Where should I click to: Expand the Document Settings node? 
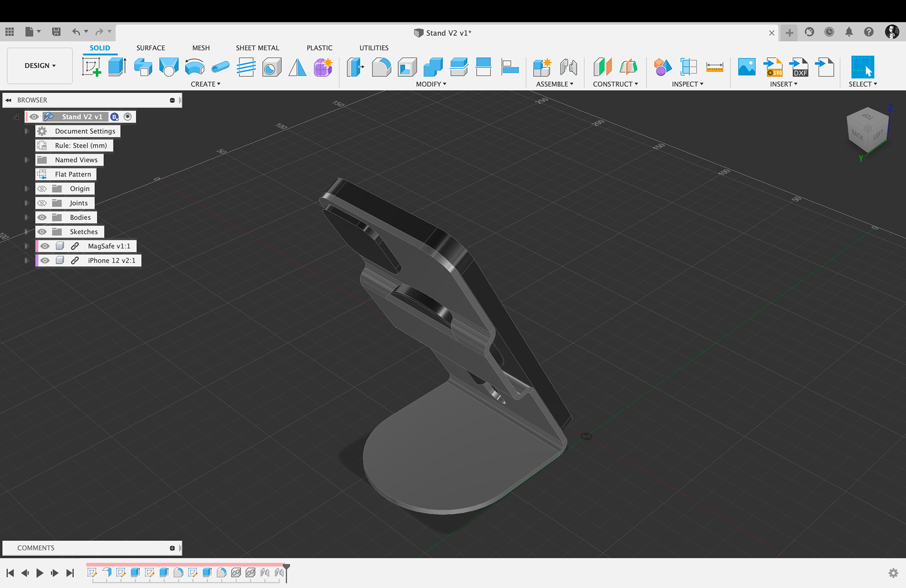pos(27,131)
